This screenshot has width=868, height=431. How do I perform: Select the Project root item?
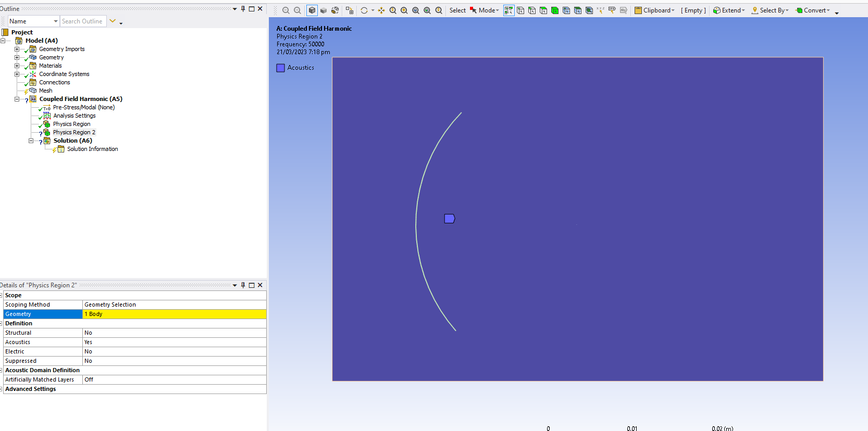tap(22, 32)
